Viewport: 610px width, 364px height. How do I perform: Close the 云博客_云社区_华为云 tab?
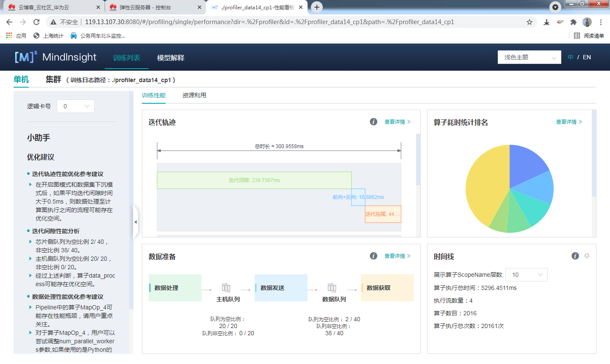click(98, 7)
